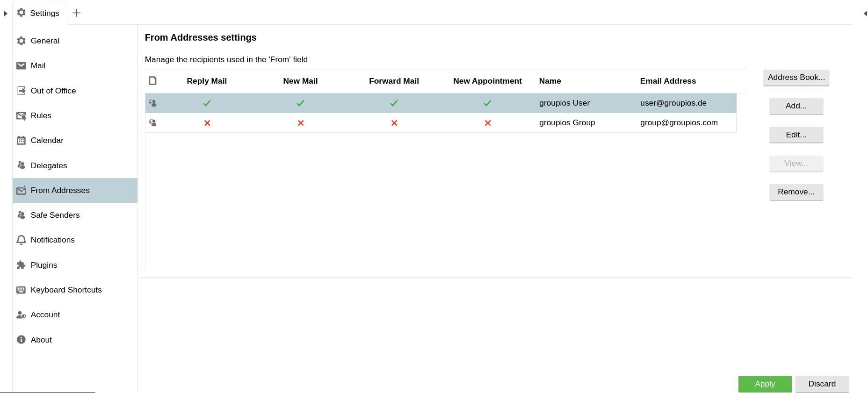The height and width of the screenshot is (393, 868).
Task: Click the Out of Office icon
Action: [x=21, y=91]
